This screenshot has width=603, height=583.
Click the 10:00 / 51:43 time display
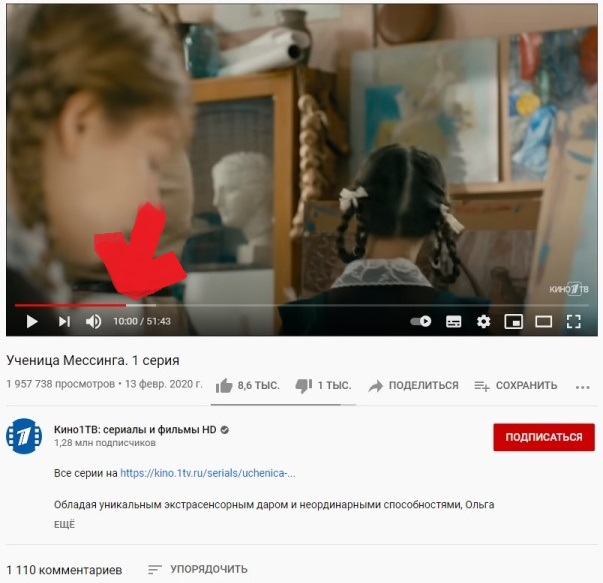pyautogui.click(x=142, y=321)
